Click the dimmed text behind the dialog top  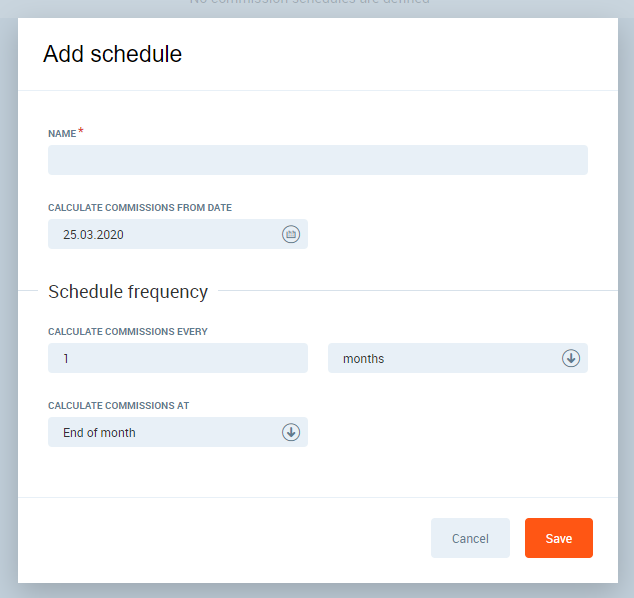(310, 3)
